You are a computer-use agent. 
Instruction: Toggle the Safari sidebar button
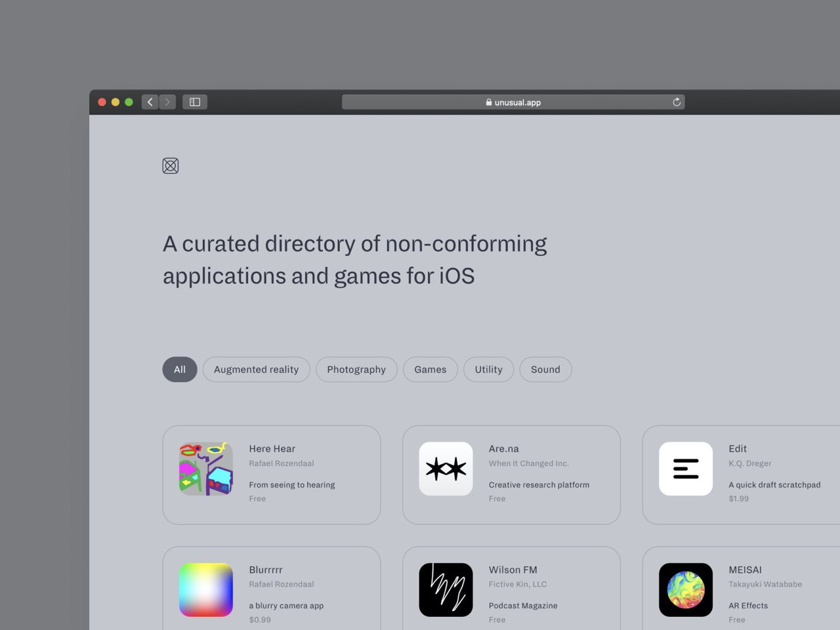tap(195, 102)
